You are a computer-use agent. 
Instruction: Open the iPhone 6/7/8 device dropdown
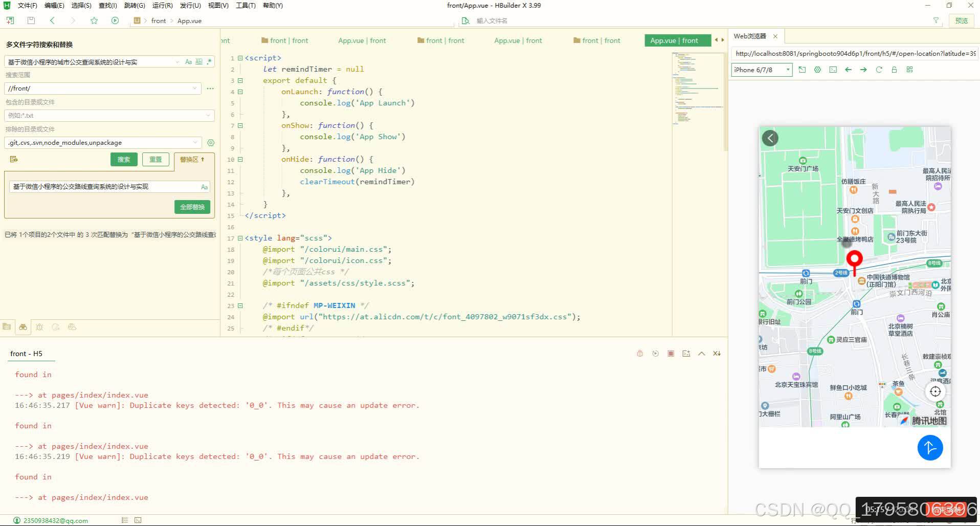pyautogui.click(x=762, y=70)
